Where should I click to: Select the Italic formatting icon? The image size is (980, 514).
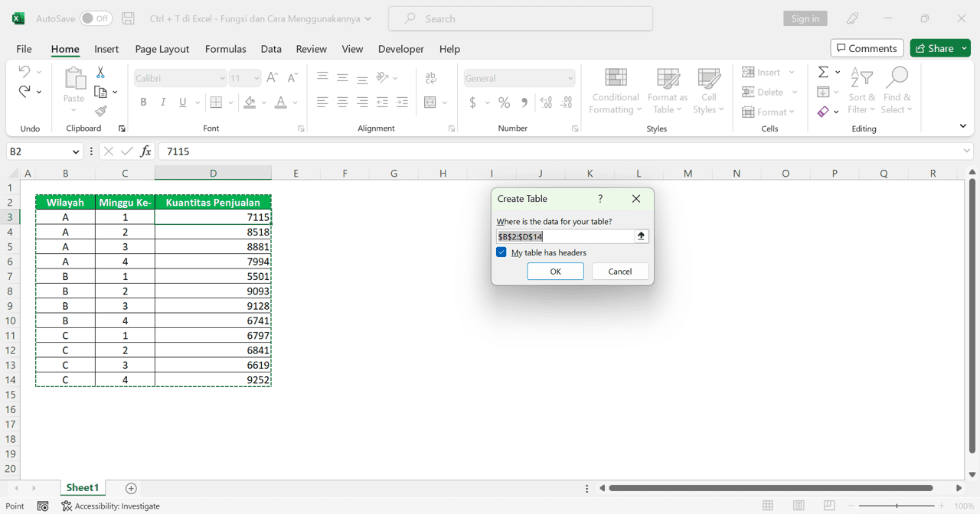point(162,102)
